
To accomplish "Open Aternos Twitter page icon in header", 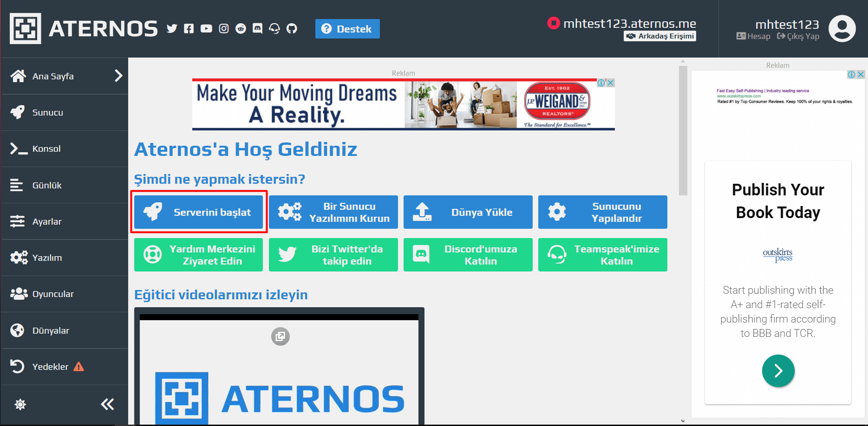I will pyautogui.click(x=172, y=29).
